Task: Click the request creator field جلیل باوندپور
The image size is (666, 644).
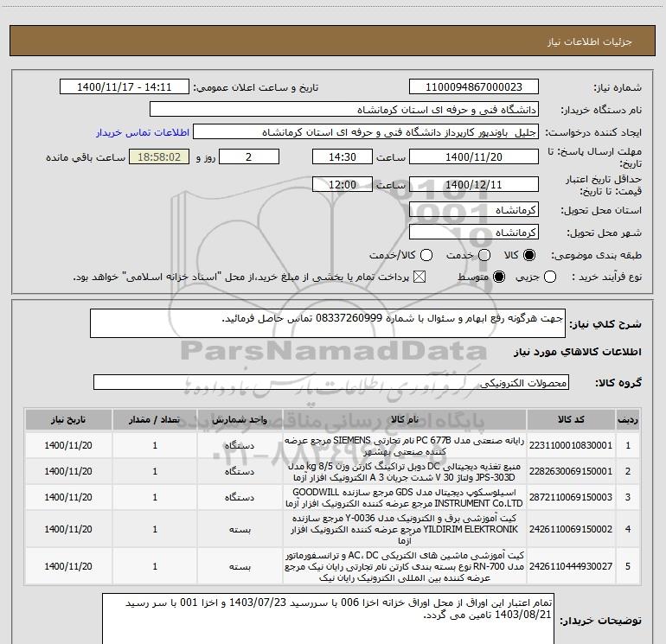Action: tap(366, 132)
